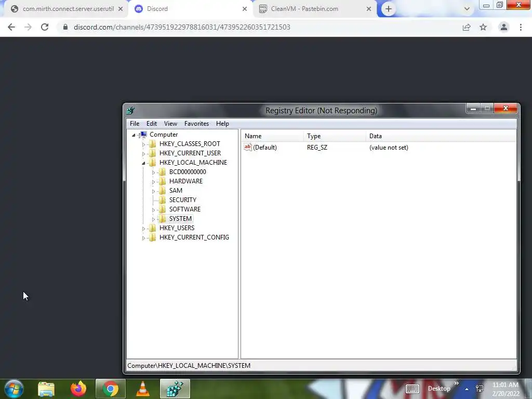Select the HKEY_USERS key label
The image size is (532, 399).
(177, 228)
